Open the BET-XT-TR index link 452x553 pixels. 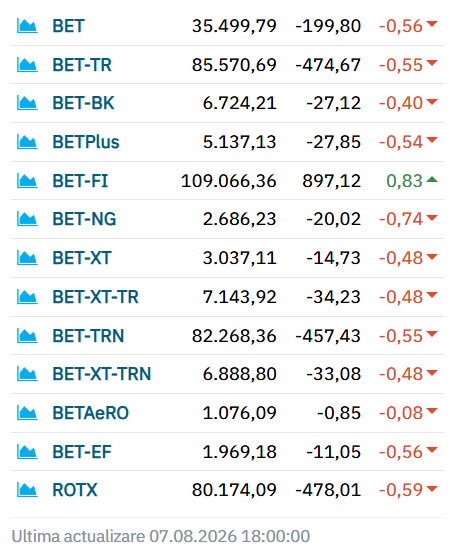click(96, 297)
